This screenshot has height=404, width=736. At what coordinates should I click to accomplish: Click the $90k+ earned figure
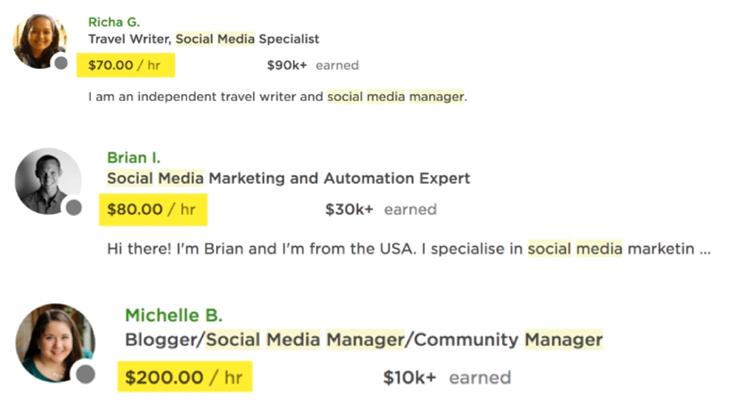[312, 66]
